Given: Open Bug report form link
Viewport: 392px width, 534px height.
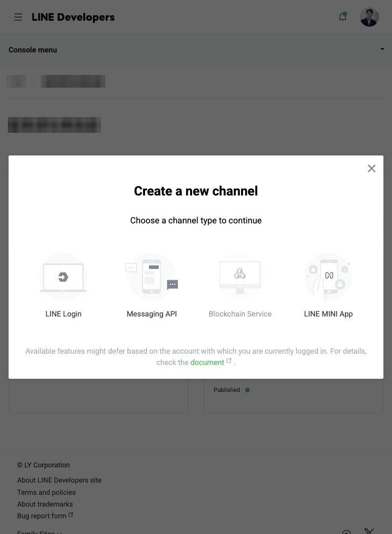Looking at the screenshot, I should 42,516.
